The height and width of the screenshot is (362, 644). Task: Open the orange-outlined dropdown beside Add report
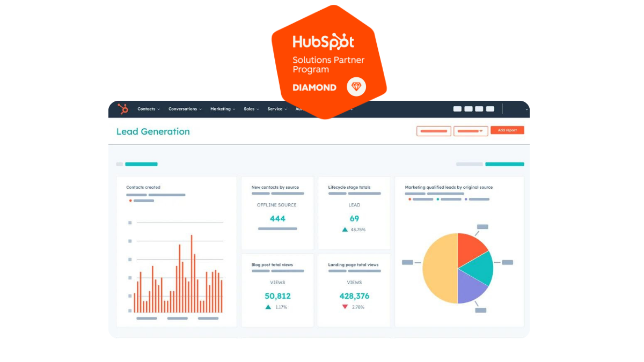pyautogui.click(x=471, y=131)
